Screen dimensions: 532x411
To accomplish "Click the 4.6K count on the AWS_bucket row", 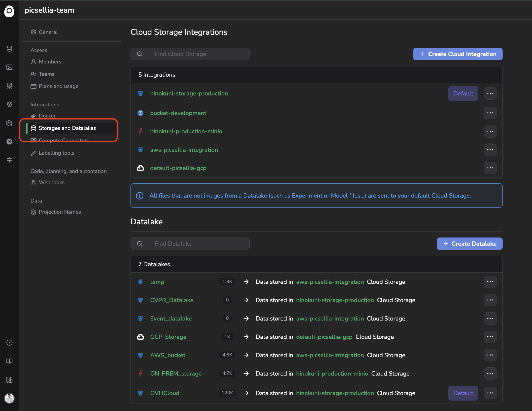I will (x=227, y=355).
